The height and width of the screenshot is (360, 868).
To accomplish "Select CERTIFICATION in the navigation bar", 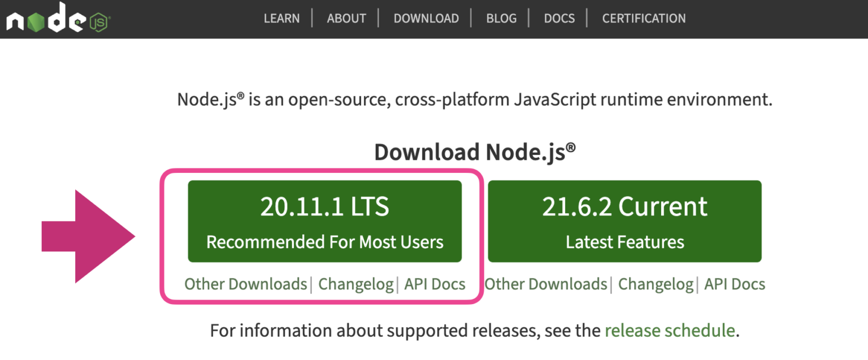I will point(644,19).
